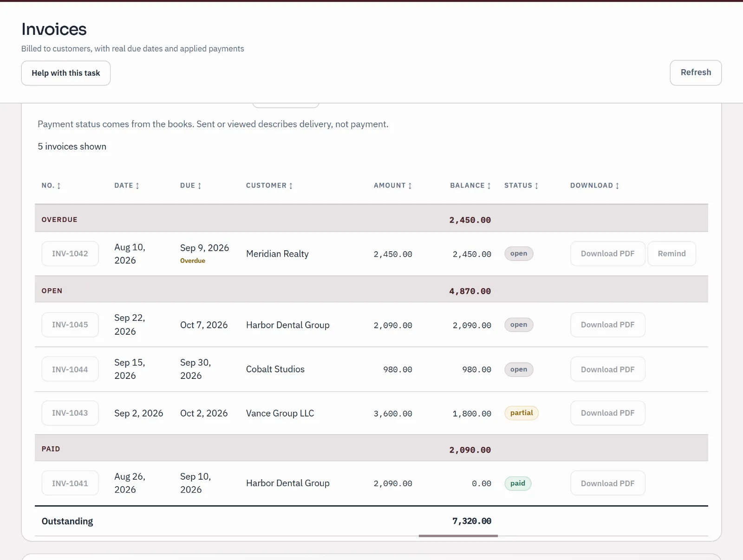Click the Cobalt Studios customer name

(x=275, y=369)
